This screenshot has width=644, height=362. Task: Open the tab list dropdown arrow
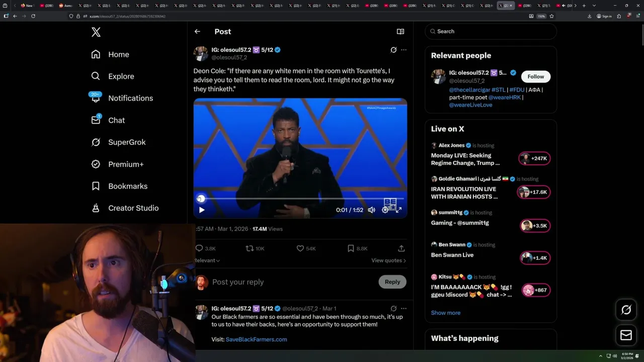tap(594, 6)
